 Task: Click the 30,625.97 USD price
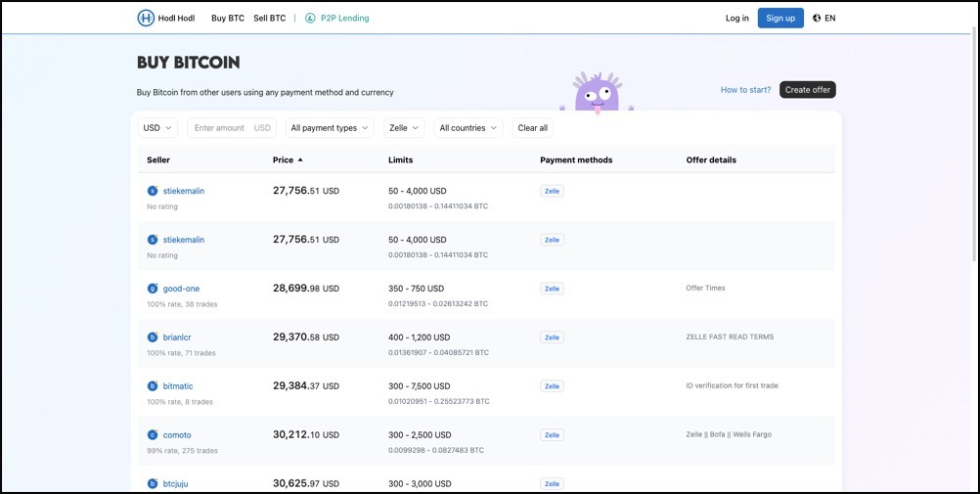306,483
